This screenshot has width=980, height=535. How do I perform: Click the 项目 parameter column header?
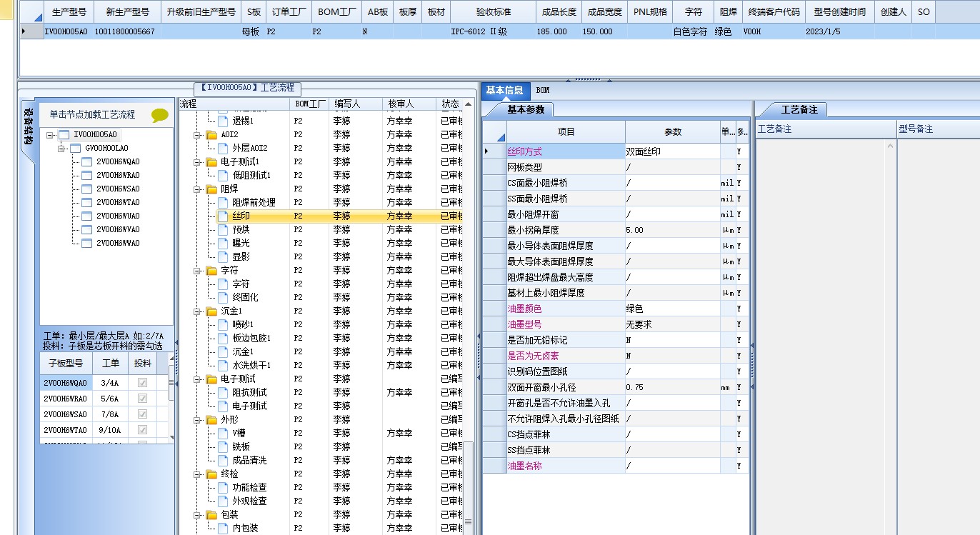click(x=566, y=131)
